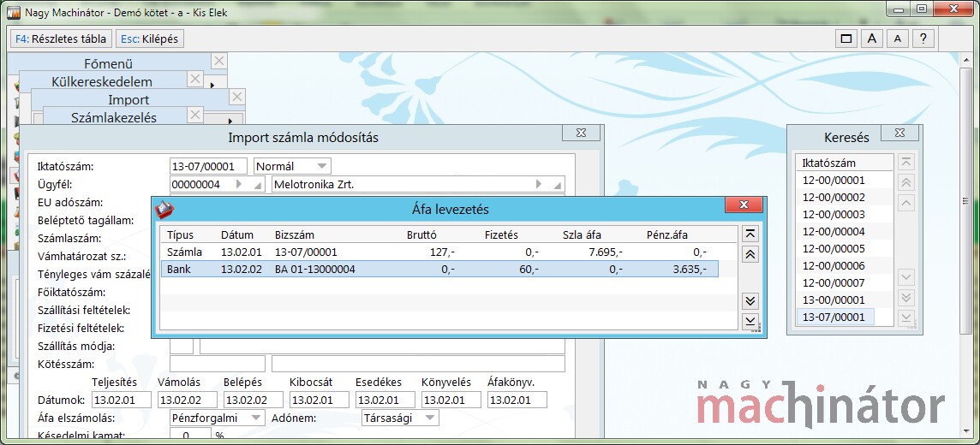Select the Számlakezelés menu header

114,117
